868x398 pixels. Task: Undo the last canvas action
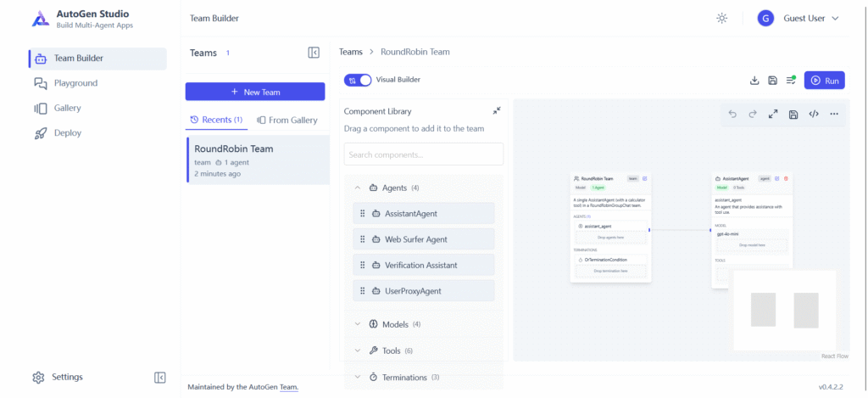732,115
